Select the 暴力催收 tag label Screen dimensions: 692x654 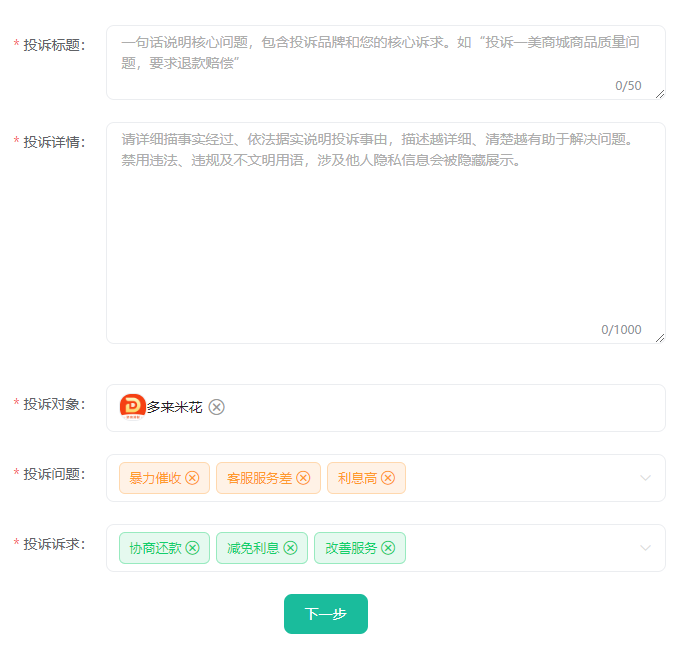click(x=155, y=478)
